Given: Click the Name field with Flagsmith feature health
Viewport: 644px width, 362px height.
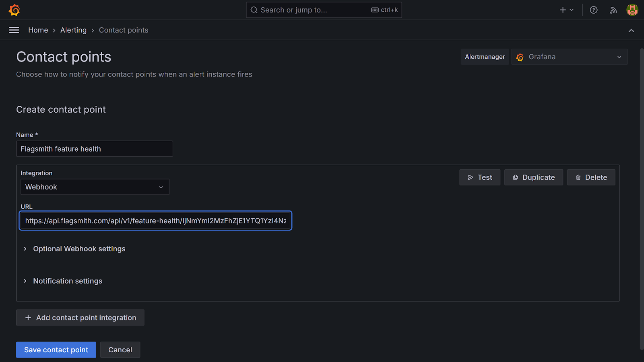Looking at the screenshot, I should click(x=95, y=149).
